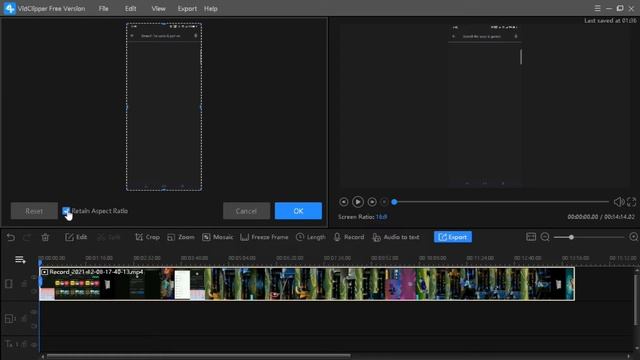Change the Screen Ratio 16:9 value

tap(382, 217)
